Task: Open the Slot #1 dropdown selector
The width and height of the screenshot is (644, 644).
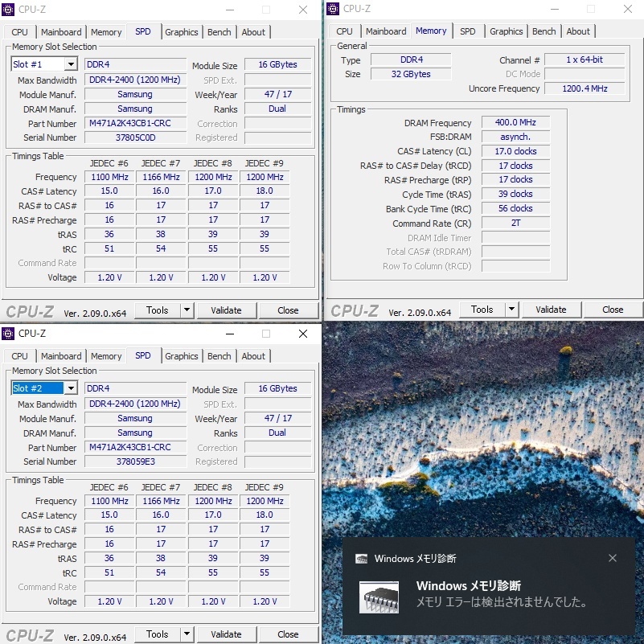Action: pyautogui.click(x=71, y=64)
